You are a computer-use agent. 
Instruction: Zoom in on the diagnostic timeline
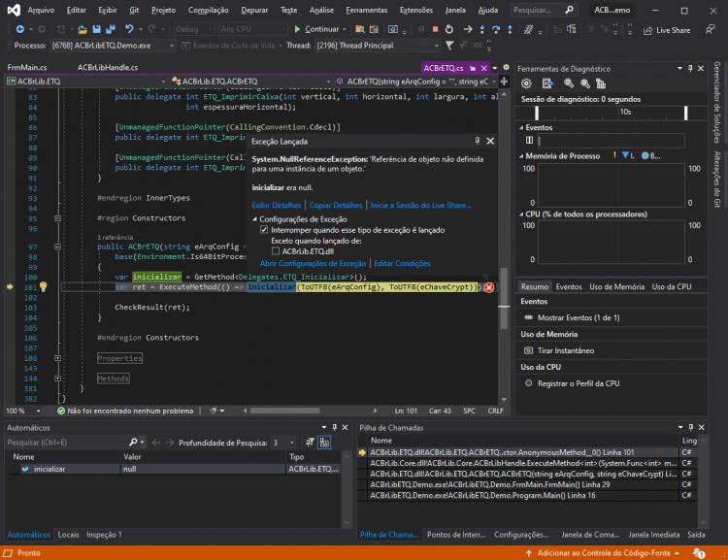(x=568, y=83)
